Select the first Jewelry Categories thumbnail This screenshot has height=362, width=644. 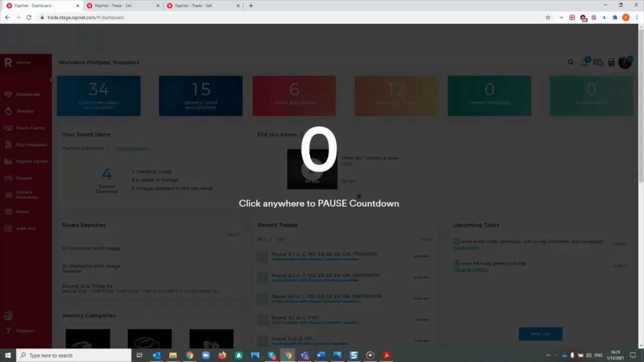click(x=88, y=338)
